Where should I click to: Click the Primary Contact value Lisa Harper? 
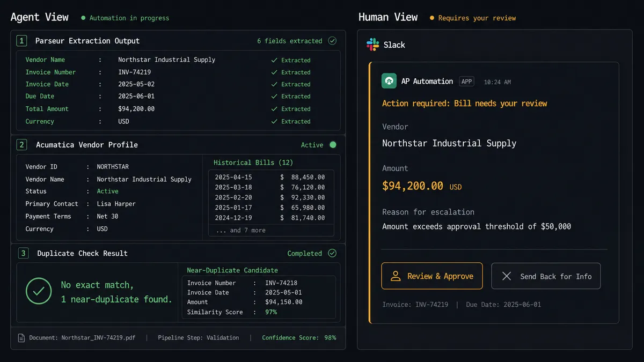tap(116, 204)
